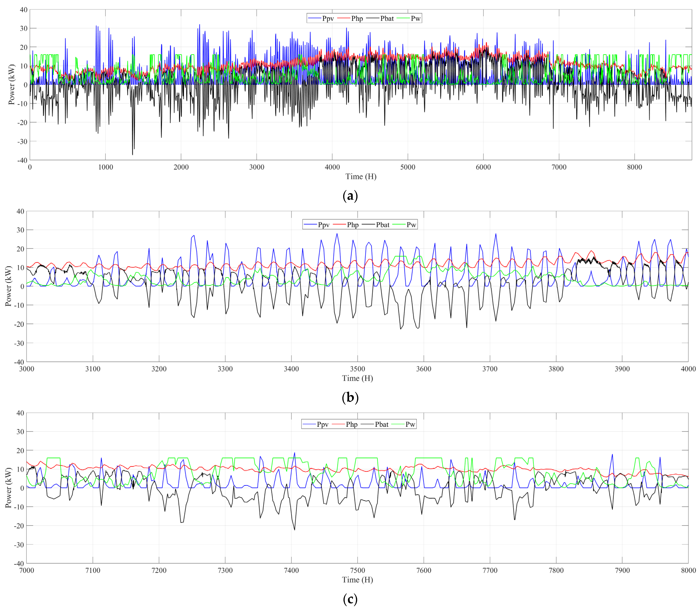Click the Pbat legend text in plot (b)
This screenshot has height=611, width=700.
coord(382,225)
